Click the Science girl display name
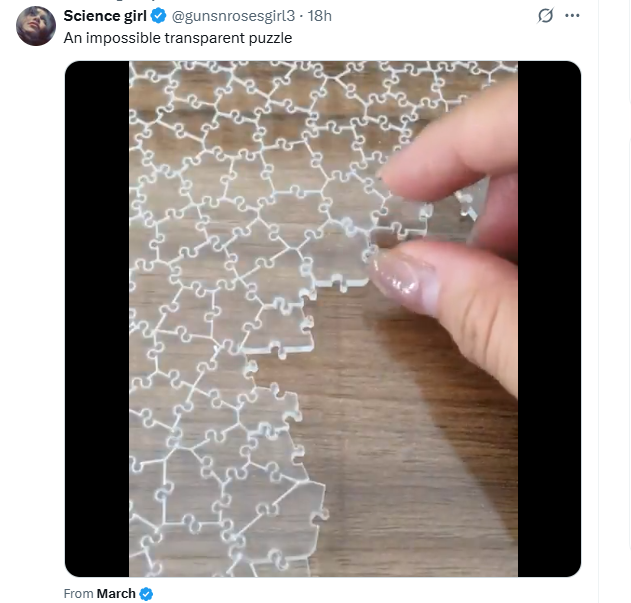631x603 pixels. [105, 16]
